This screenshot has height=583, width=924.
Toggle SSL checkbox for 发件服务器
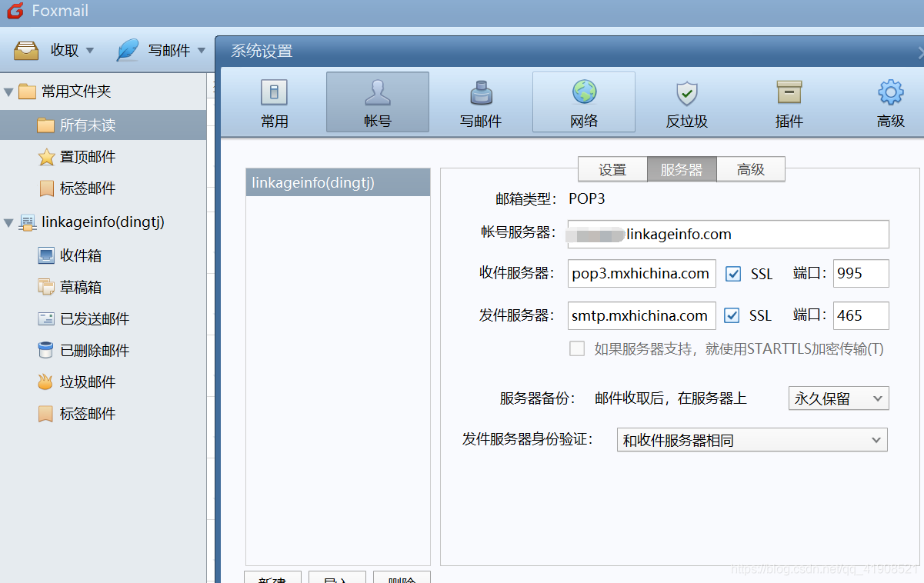[x=732, y=315]
